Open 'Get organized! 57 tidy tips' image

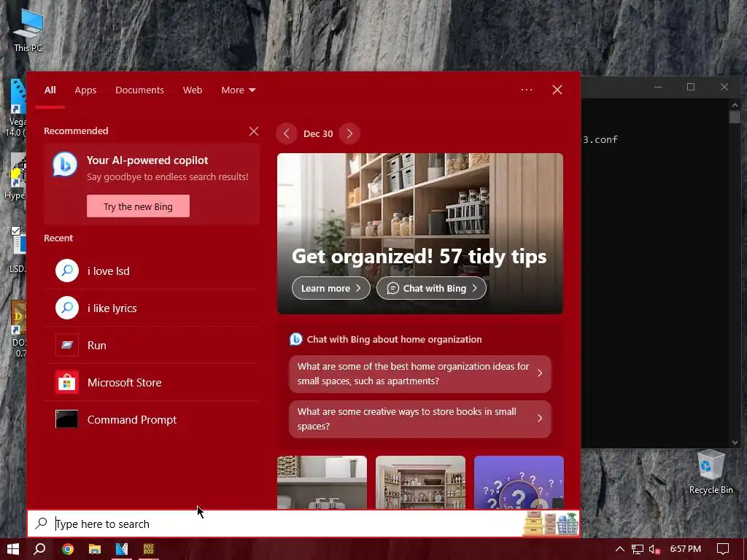click(419, 233)
